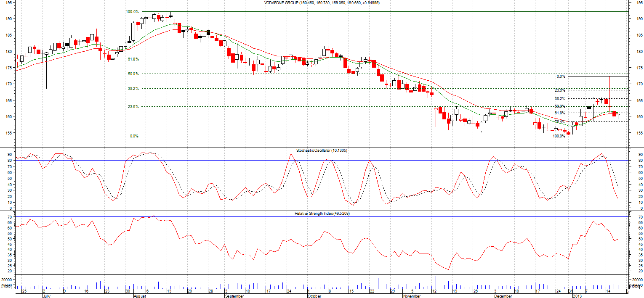
Task: Click the short 0.0% retracement label near 172
Action: pyautogui.click(x=561, y=76)
